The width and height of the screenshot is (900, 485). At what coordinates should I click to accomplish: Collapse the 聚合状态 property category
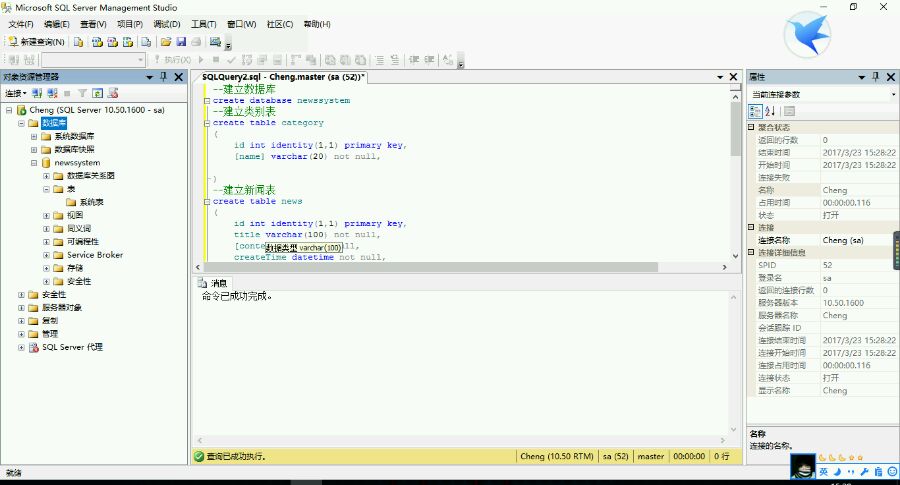pos(751,127)
